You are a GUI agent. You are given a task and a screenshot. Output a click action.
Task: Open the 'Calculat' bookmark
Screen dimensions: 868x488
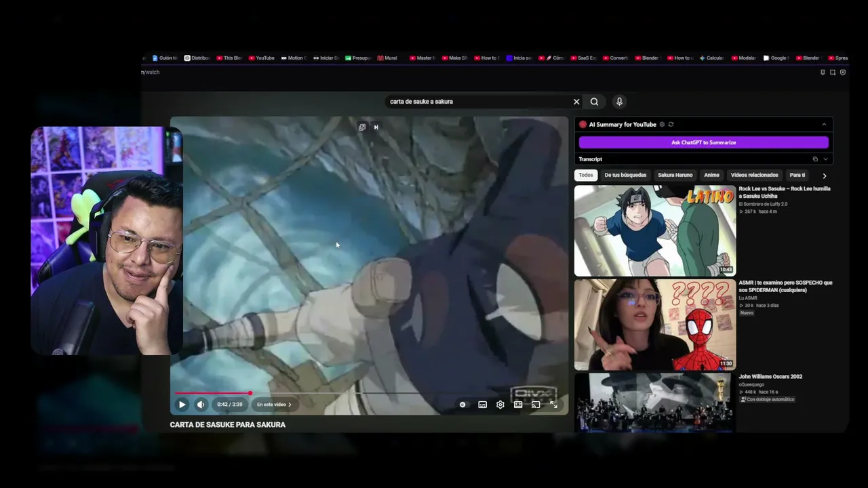tap(712, 58)
